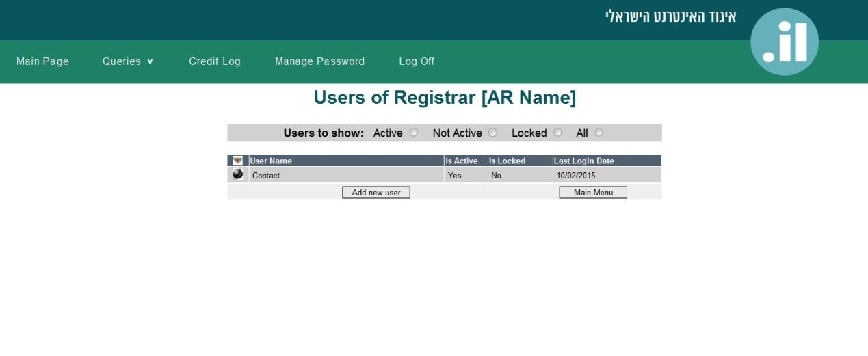Select the Locked radio button
The height and width of the screenshot is (356, 868).
[x=557, y=133]
